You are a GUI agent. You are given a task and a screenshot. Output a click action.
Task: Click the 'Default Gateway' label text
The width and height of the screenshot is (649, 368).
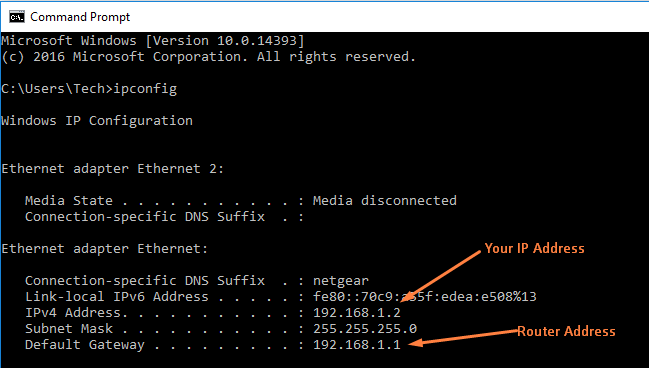coord(85,345)
